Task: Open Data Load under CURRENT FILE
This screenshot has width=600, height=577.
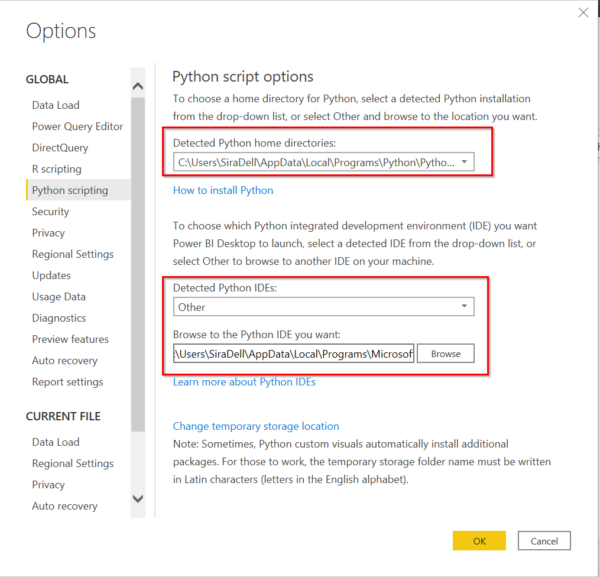Action: (x=55, y=442)
